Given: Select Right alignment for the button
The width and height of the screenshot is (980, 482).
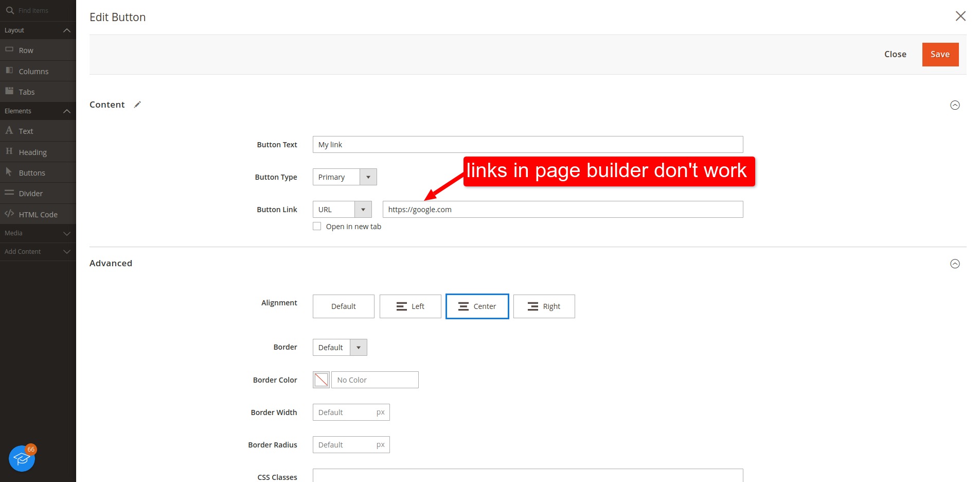Looking at the screenshot, I should [544, 306].
